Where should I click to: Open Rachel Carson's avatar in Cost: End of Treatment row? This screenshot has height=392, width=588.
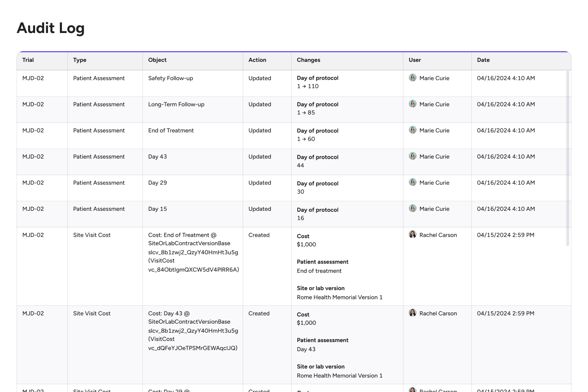tap(413, 234)
